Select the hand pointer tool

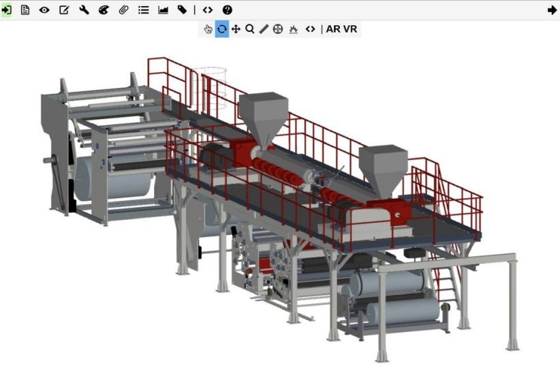coord(208,29)
